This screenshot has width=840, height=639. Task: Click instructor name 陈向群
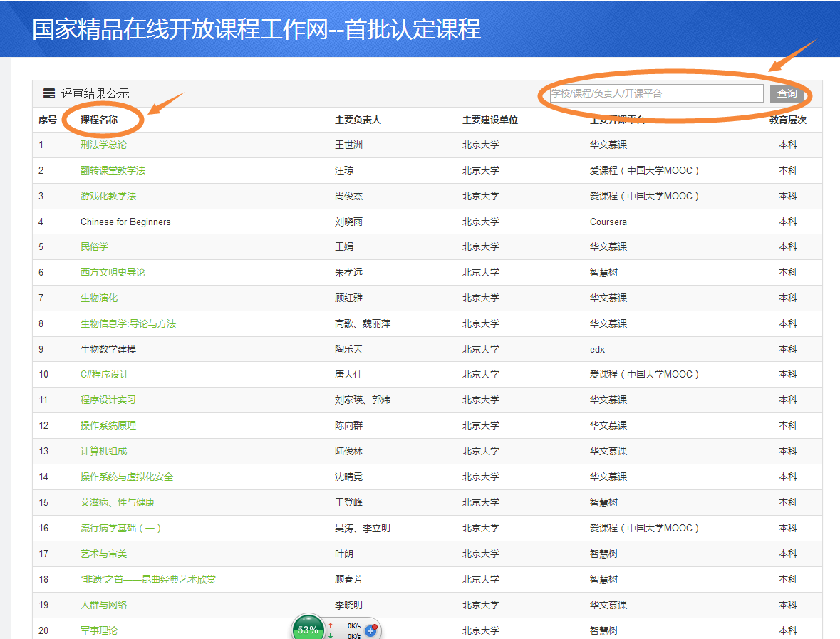coord(348,425)
